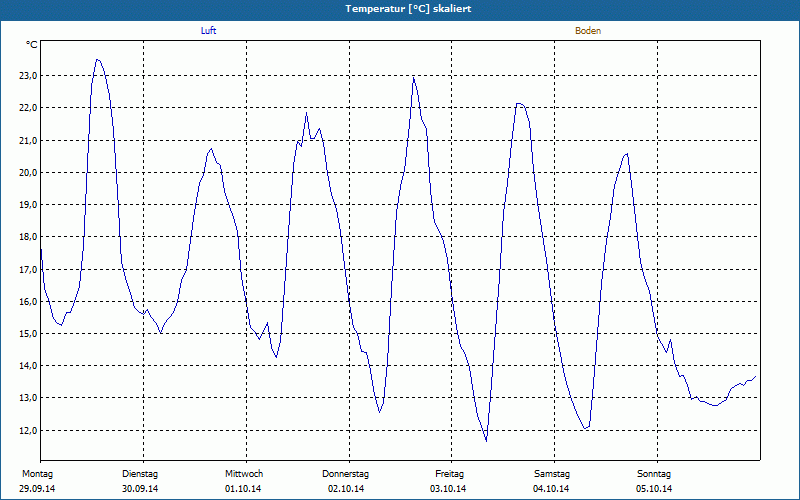
Task: Click the °C unit label
Action: click(32, 45)
